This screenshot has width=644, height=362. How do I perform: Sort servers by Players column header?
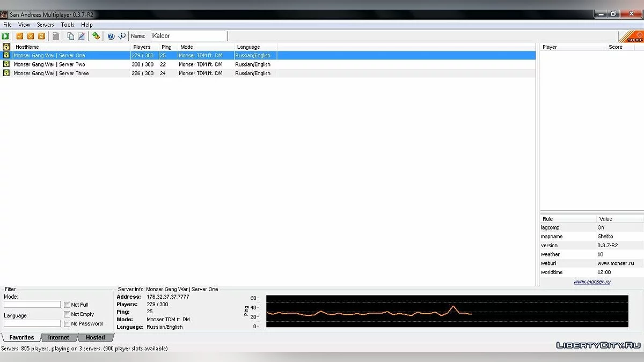point(145,47)
